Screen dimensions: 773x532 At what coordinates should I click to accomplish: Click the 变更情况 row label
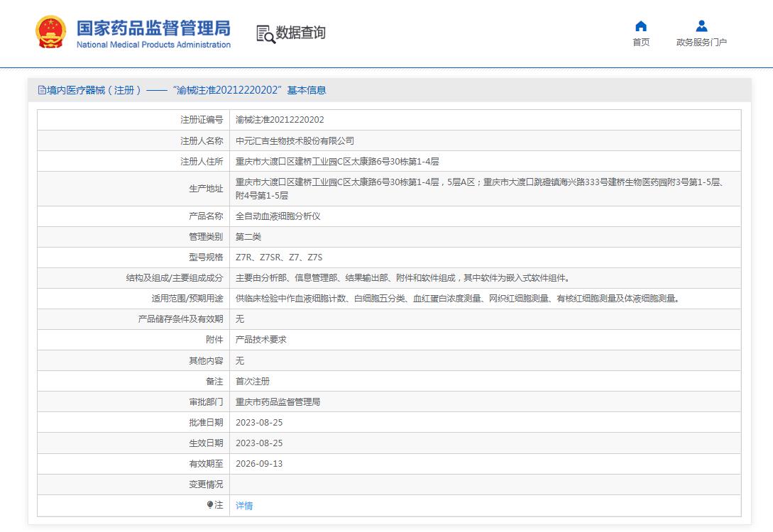[x=206, y=484]
